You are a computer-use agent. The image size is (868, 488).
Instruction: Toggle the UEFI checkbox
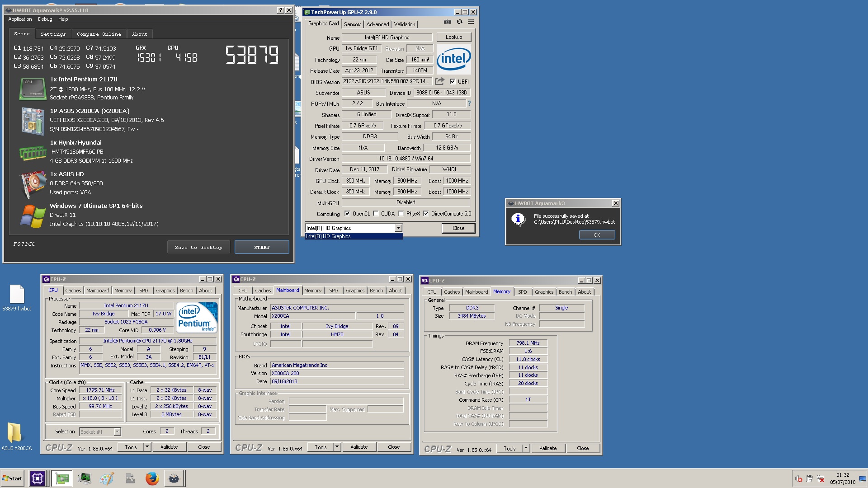453,82
